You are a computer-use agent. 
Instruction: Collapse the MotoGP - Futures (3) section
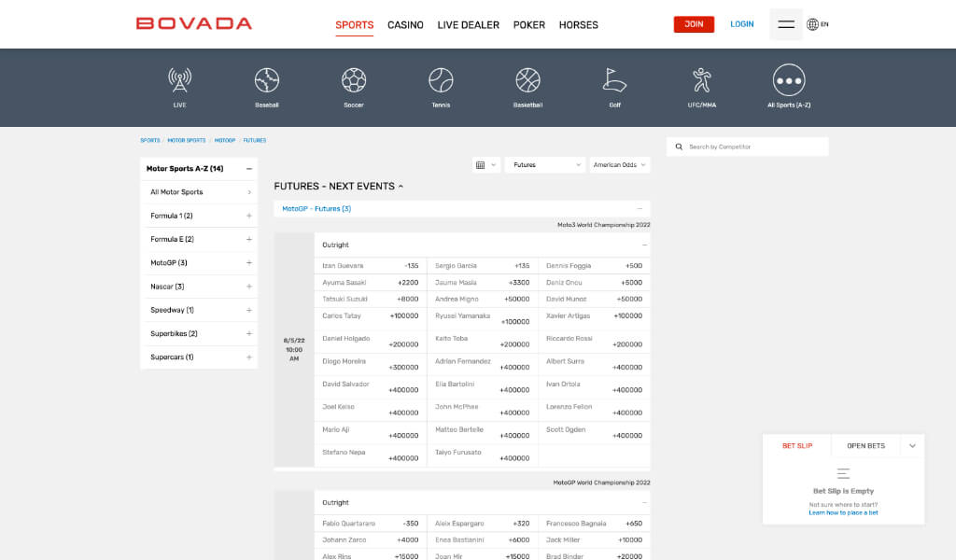640,209
